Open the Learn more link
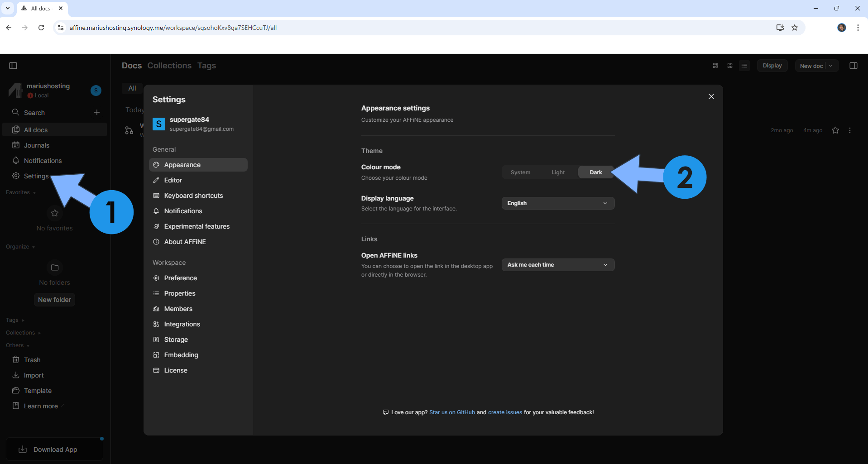Image resolution: width=868 pixels, height=464 pixels. pos(54,406)
